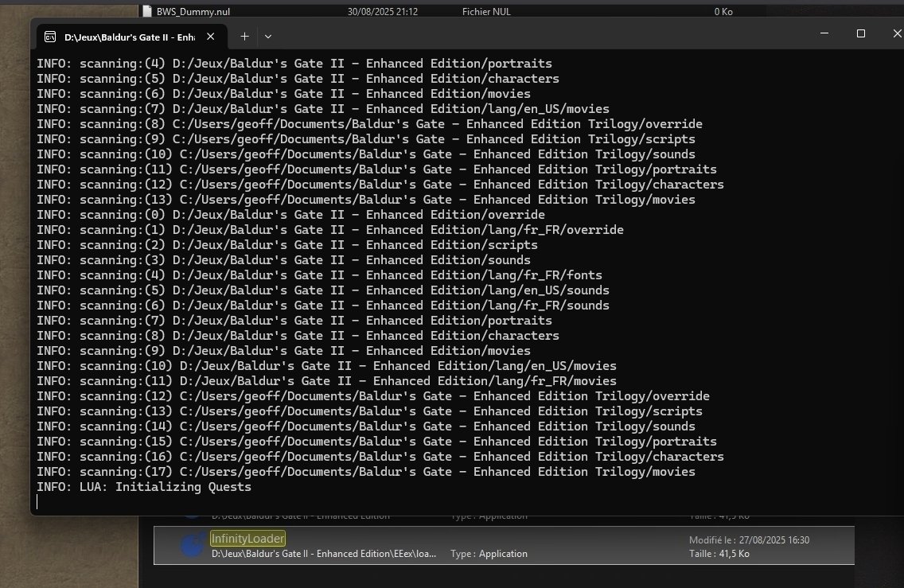
Task: Click the scanning:(11) lang/fr_FR/movies log line
Action: [x=327, y=381]
